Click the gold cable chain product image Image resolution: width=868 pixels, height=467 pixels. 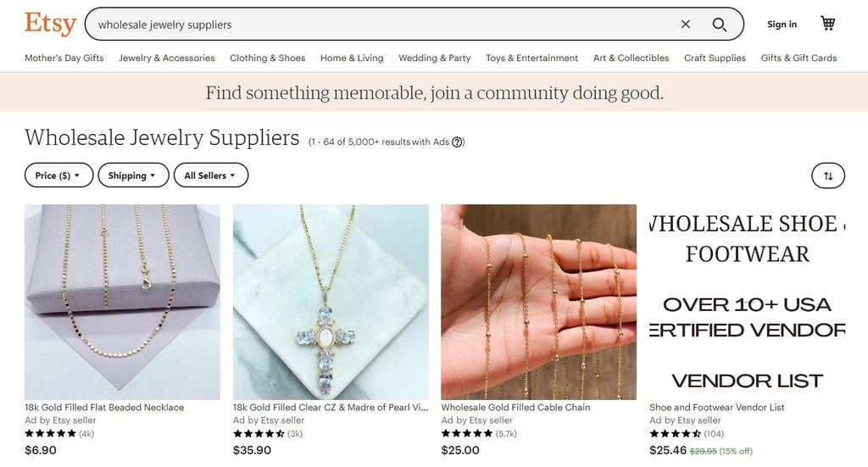click(538, 302)
